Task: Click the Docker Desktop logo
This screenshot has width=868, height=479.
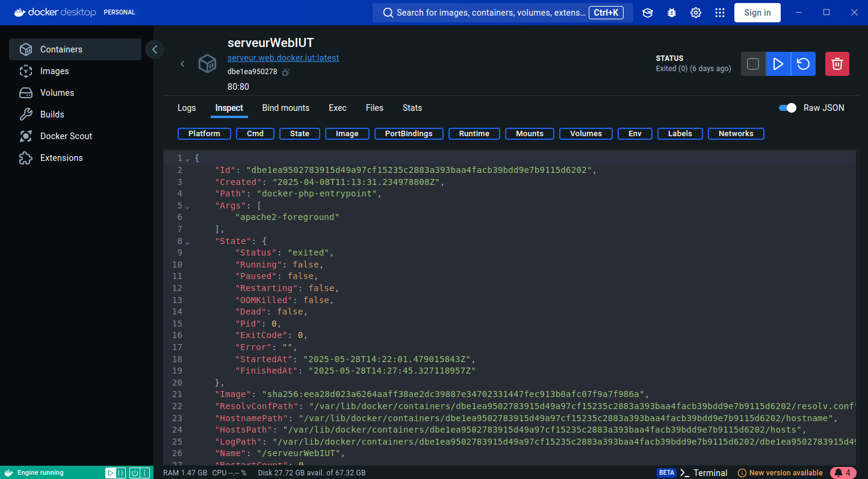Action: (55, 12)
